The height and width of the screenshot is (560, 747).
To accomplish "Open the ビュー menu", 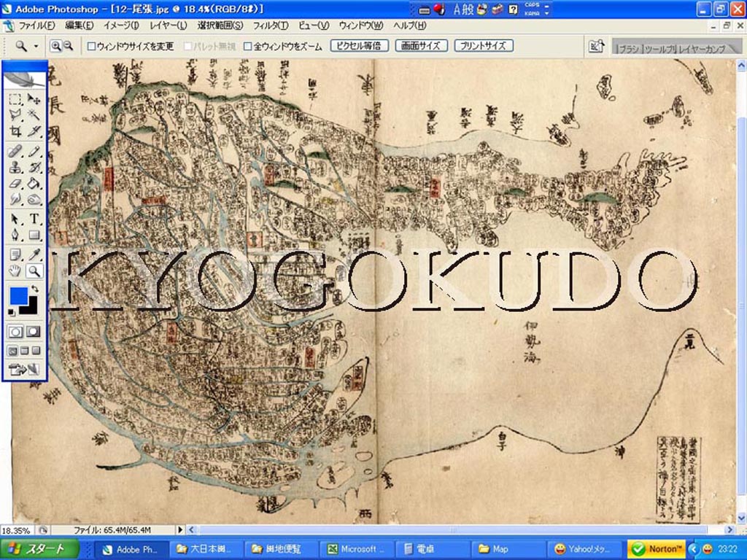I will (314, 26).
